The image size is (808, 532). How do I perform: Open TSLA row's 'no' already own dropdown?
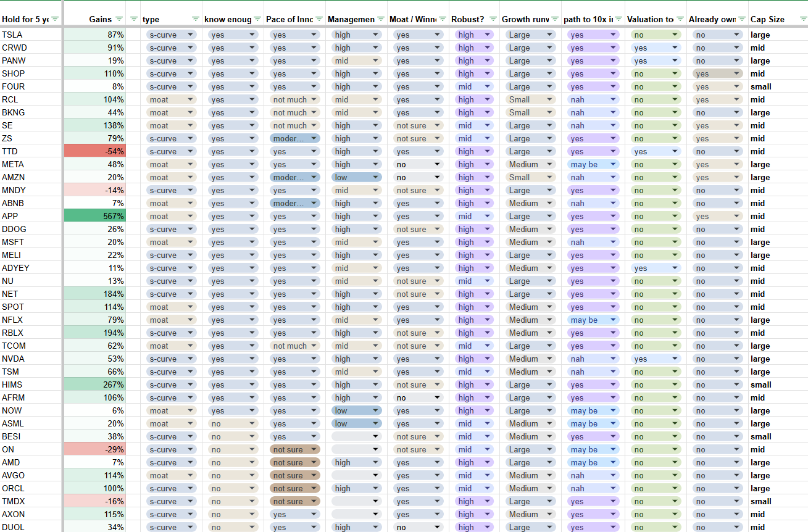(x=717, y=35)
